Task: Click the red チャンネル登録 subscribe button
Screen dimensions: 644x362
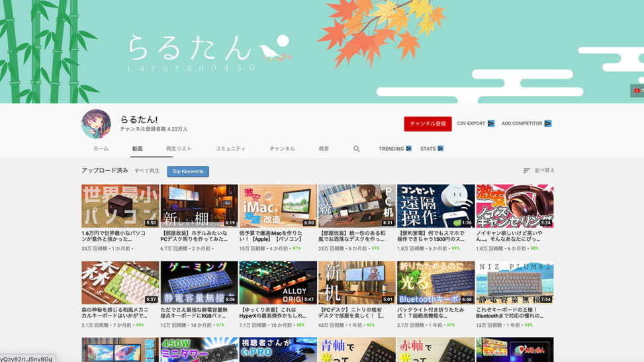Action: [428, 124]
